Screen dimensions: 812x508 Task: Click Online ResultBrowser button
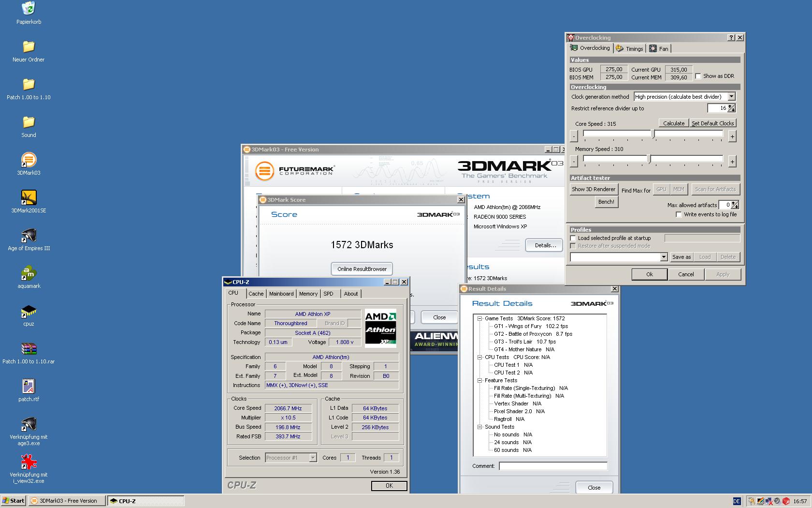(362, 269)
